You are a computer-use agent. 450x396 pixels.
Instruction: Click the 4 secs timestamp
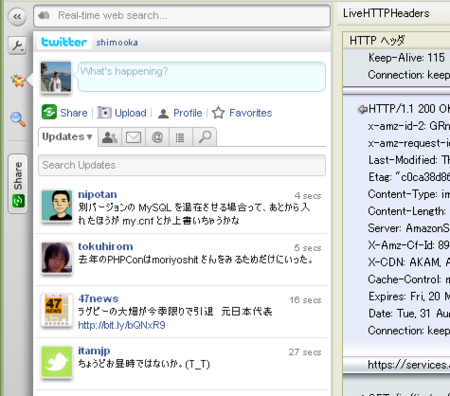308,196
